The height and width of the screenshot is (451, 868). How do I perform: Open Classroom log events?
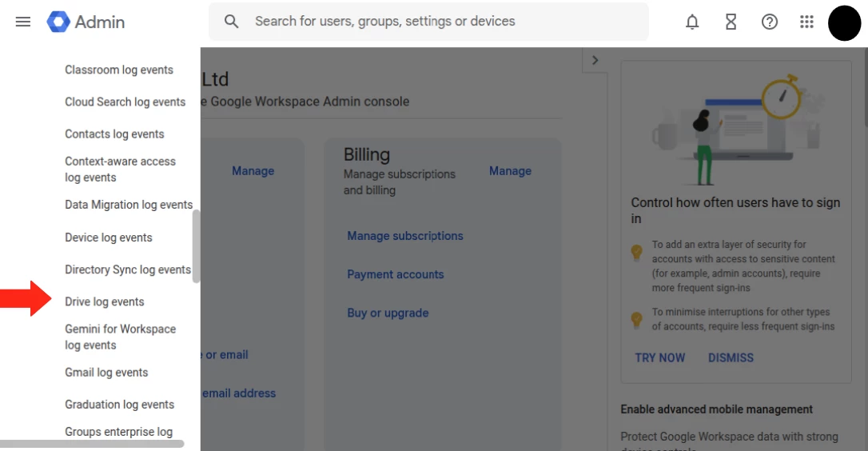119,70
